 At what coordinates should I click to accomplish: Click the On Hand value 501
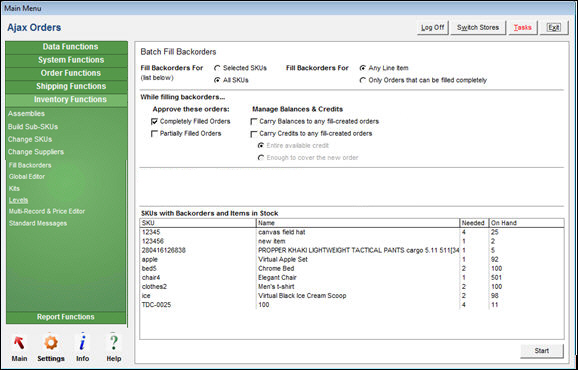[497, 278]
